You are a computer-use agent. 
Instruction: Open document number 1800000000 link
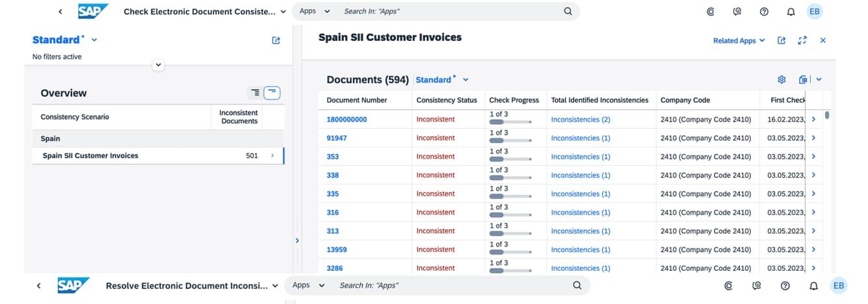pos(347,120)
